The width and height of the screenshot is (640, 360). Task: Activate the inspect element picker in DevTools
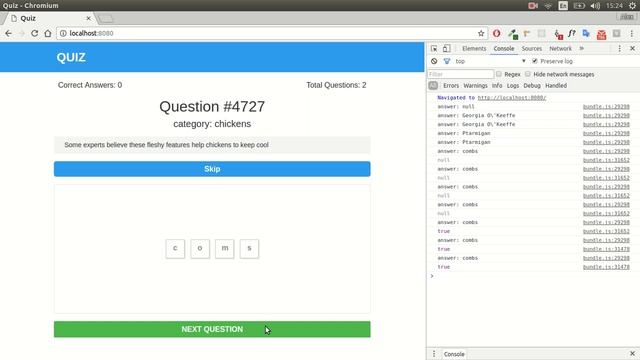point(434,49)
